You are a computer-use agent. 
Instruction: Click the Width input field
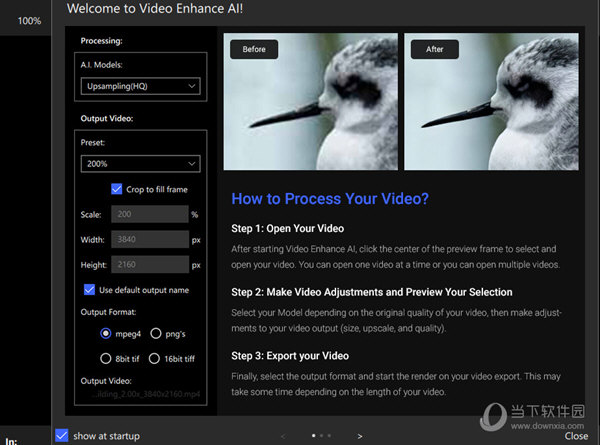click(150, 239)
